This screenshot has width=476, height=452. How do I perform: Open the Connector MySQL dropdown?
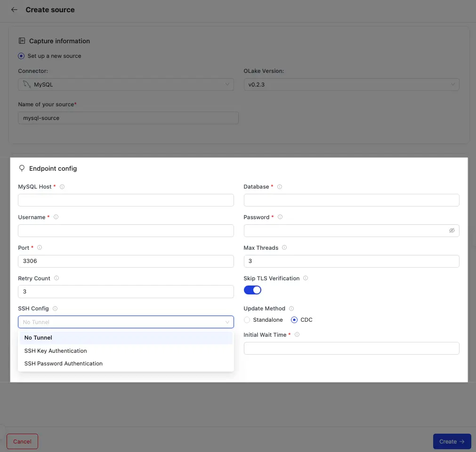coord(126,85)
